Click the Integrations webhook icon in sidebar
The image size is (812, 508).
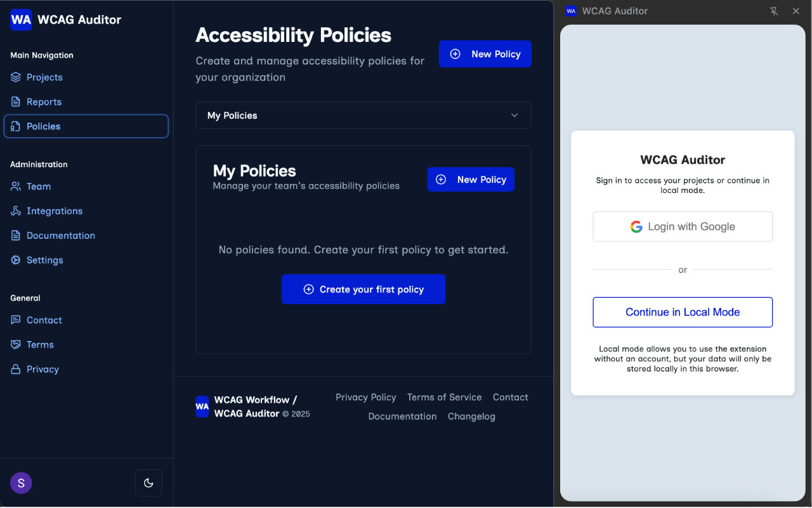pyautogui.click(x=16, y=211)
